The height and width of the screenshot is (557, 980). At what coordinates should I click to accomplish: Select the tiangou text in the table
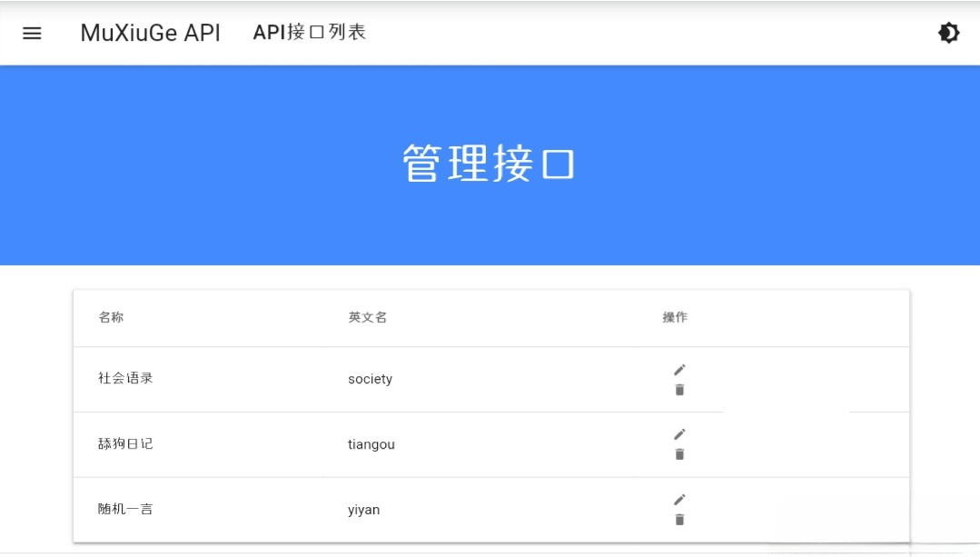click(371, 444)
